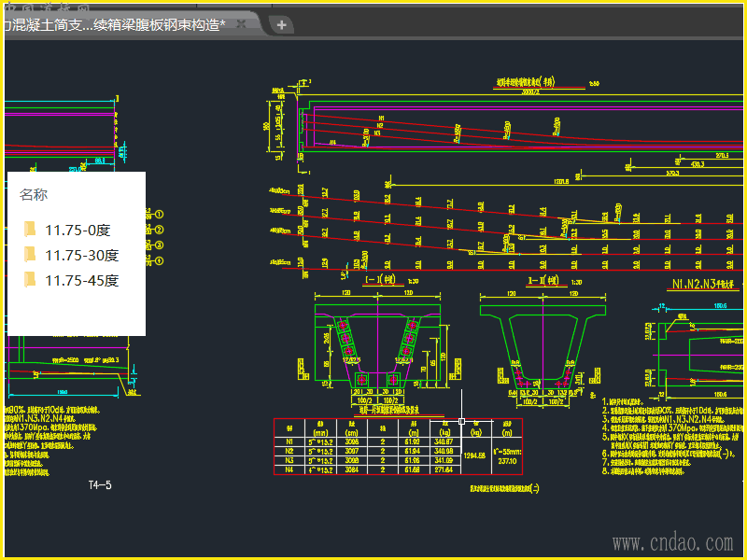Click the 11.75-45度 folder icon
Viewport: 747px width, 560px height.
pos(30,280)
